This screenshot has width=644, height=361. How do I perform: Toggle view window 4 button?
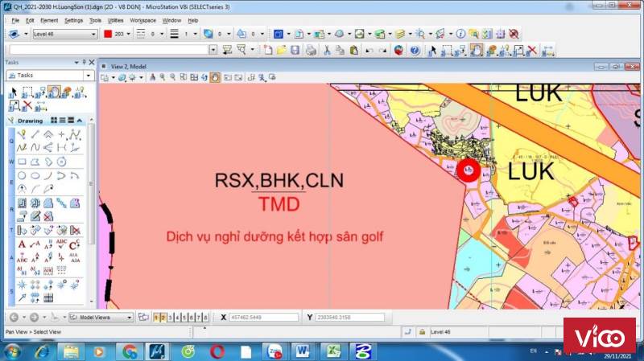coord(177,318)
